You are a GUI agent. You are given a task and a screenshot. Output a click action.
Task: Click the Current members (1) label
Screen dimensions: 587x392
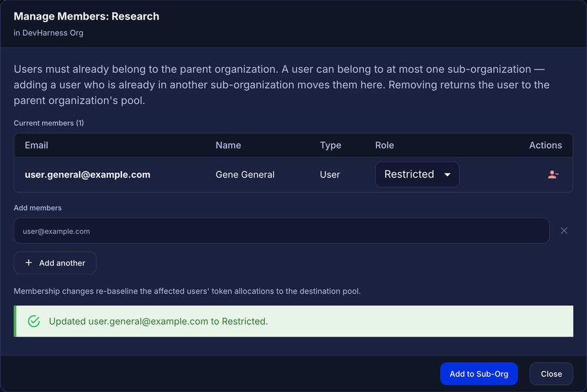(x=49, y=123)
